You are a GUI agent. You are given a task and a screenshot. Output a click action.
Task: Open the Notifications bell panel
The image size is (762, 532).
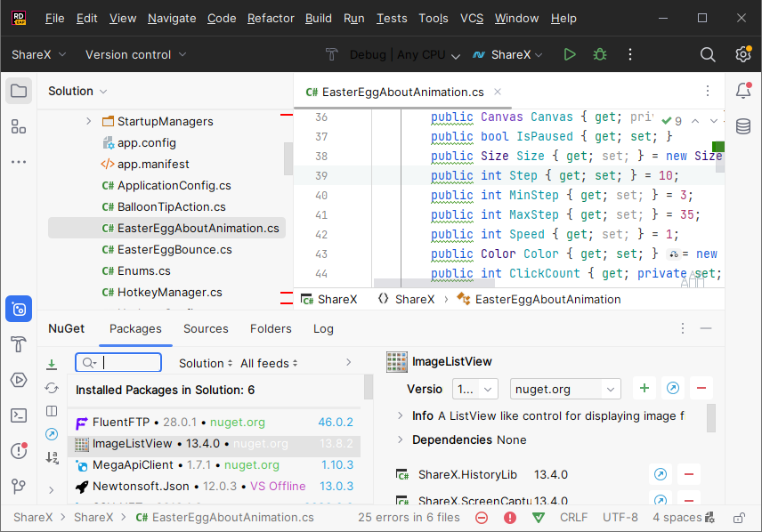click(743, 91)
